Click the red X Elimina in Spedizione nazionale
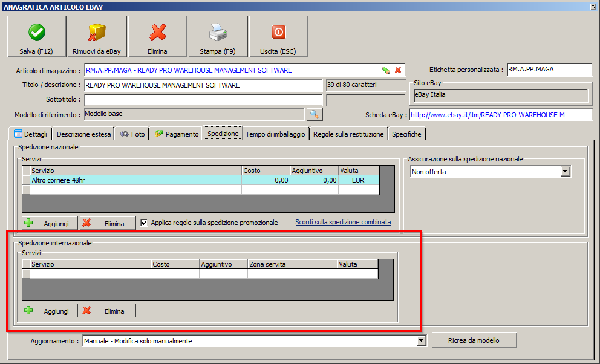This screenshot has height=364, width=600. click(x=108, y=223)
